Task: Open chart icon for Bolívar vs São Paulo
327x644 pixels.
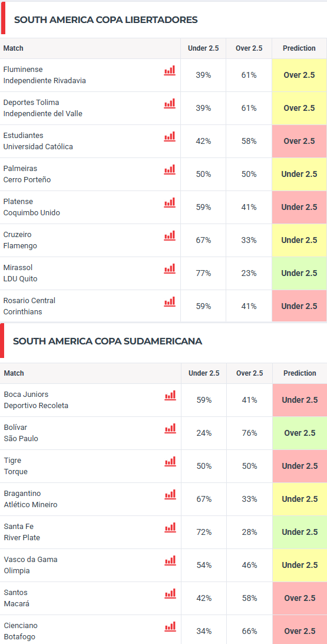Action: click(x=170, y=428)
